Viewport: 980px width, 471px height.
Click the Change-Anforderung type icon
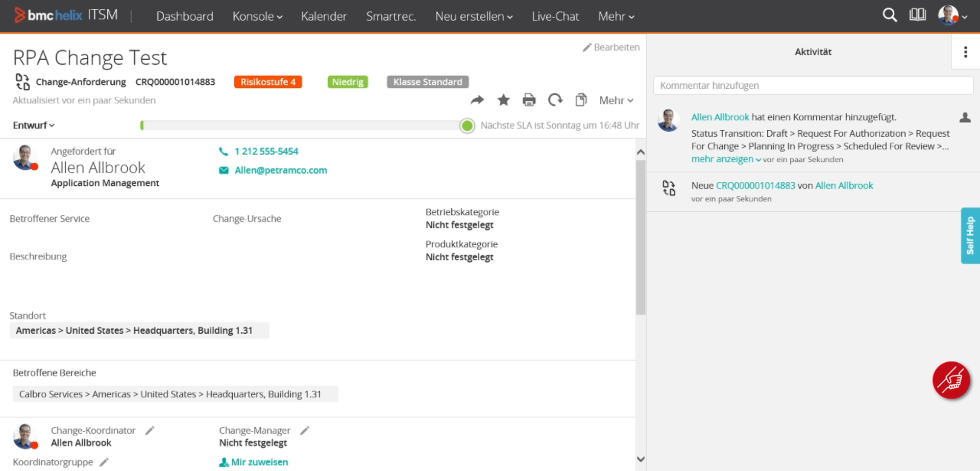click(x=23, y=82)
